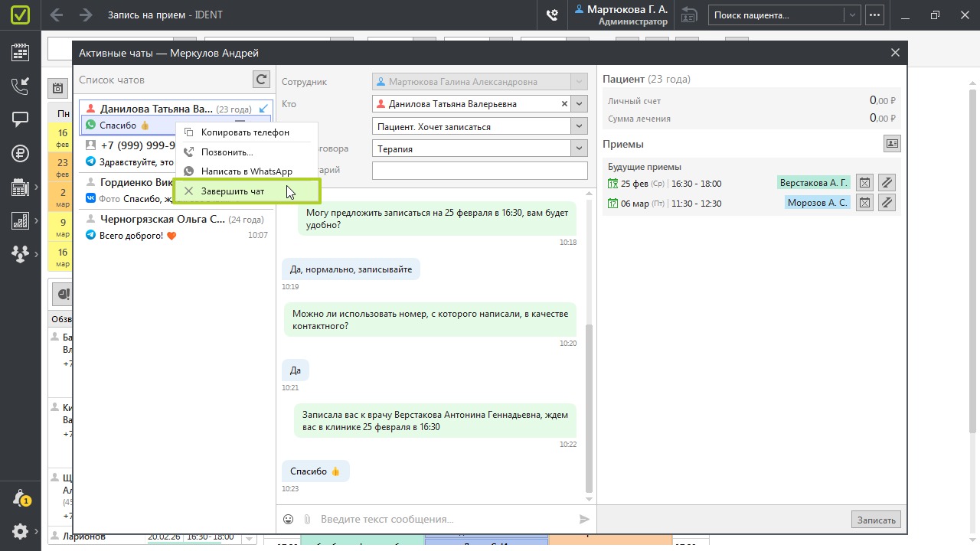Open the finance ruble icon in sidebar
The height and width of the screenshot is (551, 980).
click(x=21, y=153)
